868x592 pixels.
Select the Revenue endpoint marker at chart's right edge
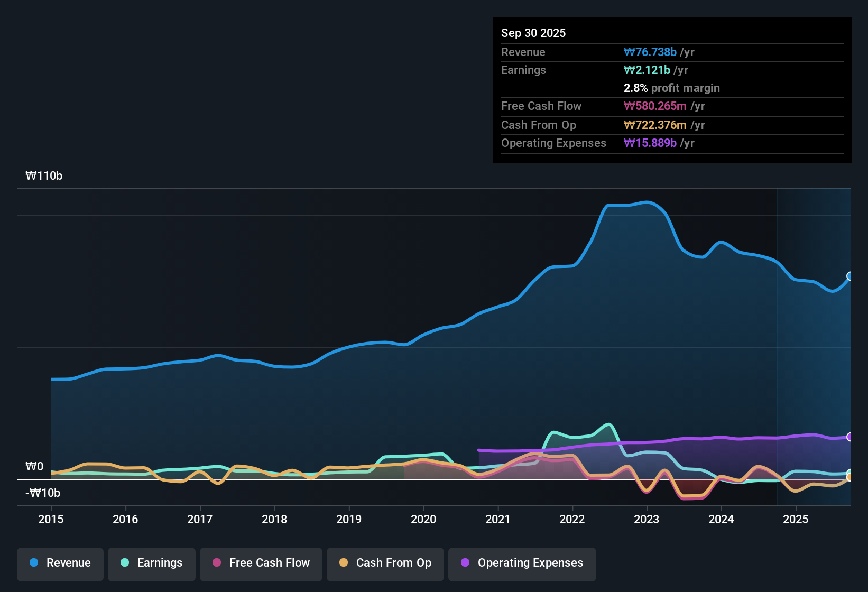tap(850, 276)
